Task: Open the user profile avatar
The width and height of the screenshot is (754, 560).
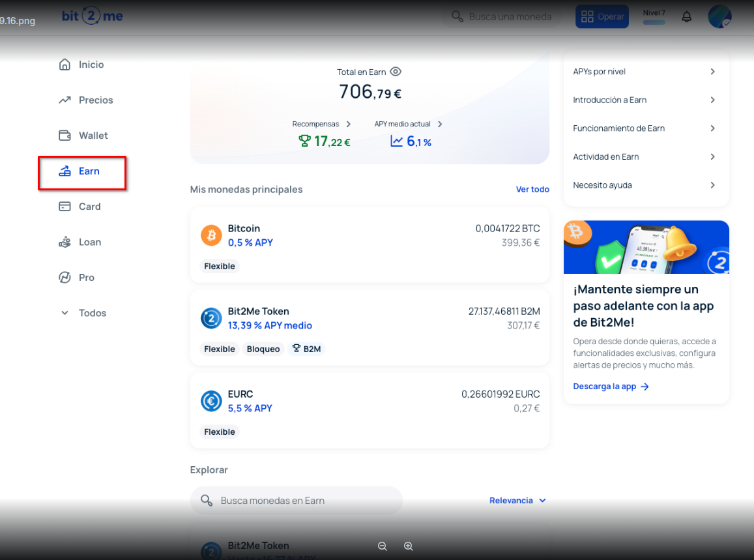Action: [x=719, y=16]
